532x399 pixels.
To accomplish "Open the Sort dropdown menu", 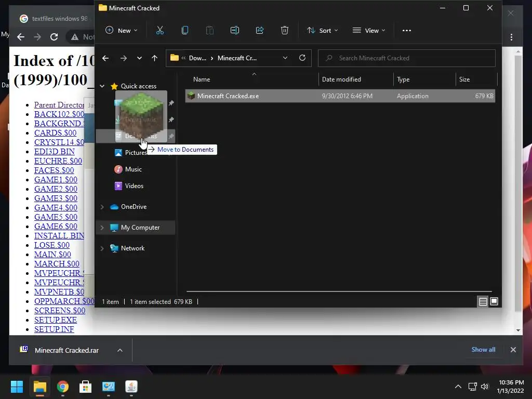I will [x=322, y=31].
